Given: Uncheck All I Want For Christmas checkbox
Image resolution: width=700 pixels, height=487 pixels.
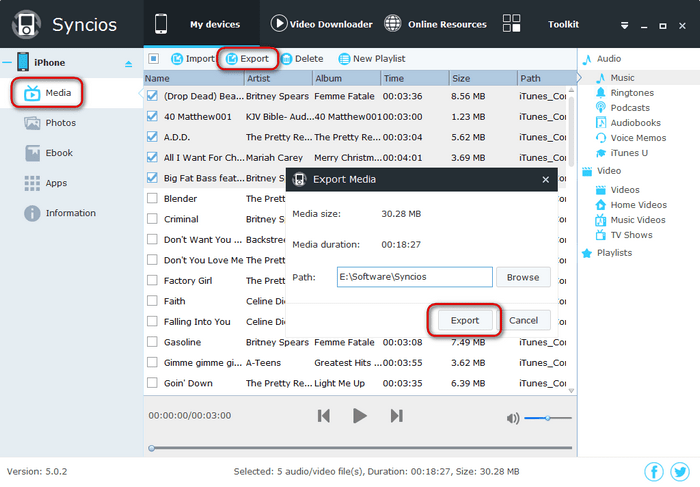Looking at the screenshot, I should [152, 157].
